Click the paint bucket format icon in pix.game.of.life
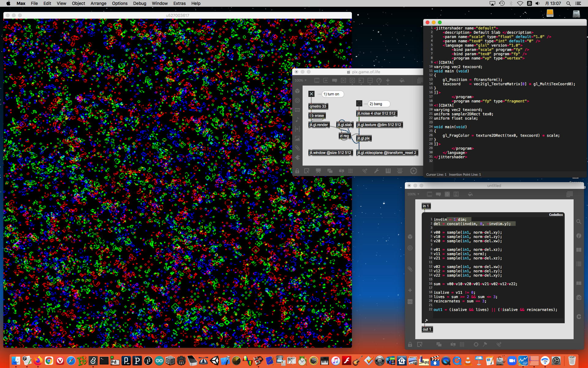The width and height of the screenshot is (588, 368). click(x=402, y=80)
